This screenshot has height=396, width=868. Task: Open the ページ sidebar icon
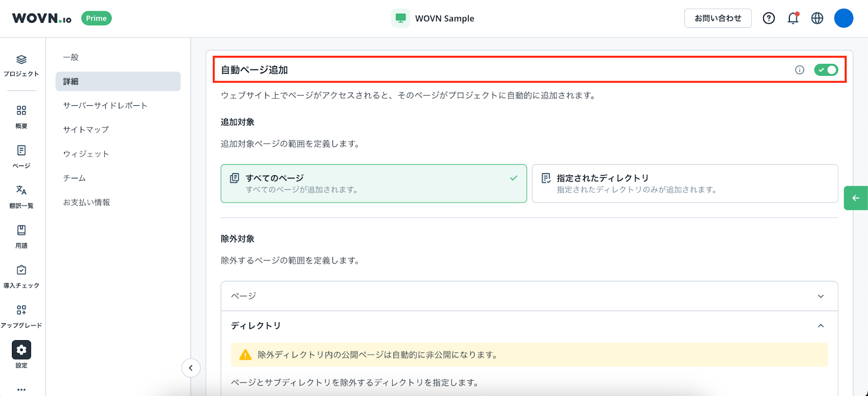tap(21, 151)
